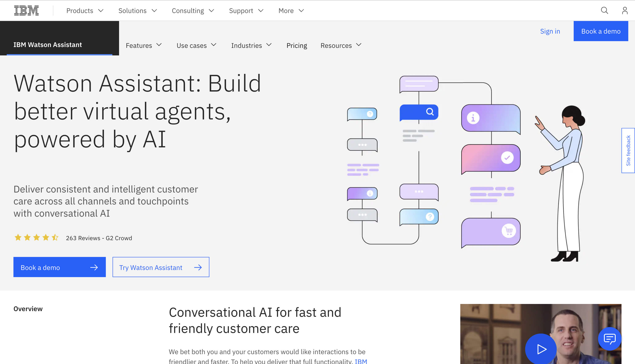Play the overview video
The height and width of the screenshot is (364, 635).
(x=541, y=349)
